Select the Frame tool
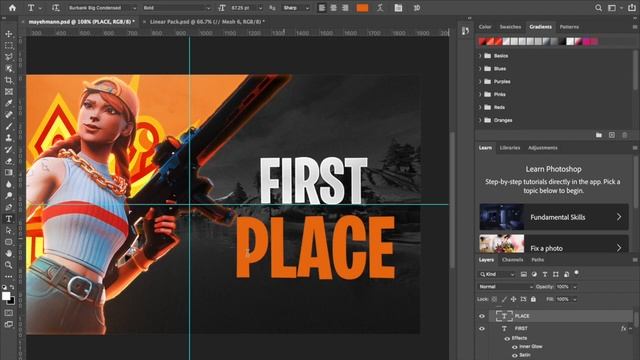The image size is (640, 360). point(9,92)
